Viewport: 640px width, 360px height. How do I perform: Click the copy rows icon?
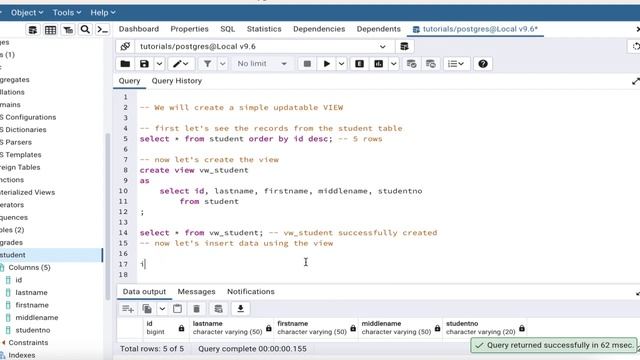147,309
